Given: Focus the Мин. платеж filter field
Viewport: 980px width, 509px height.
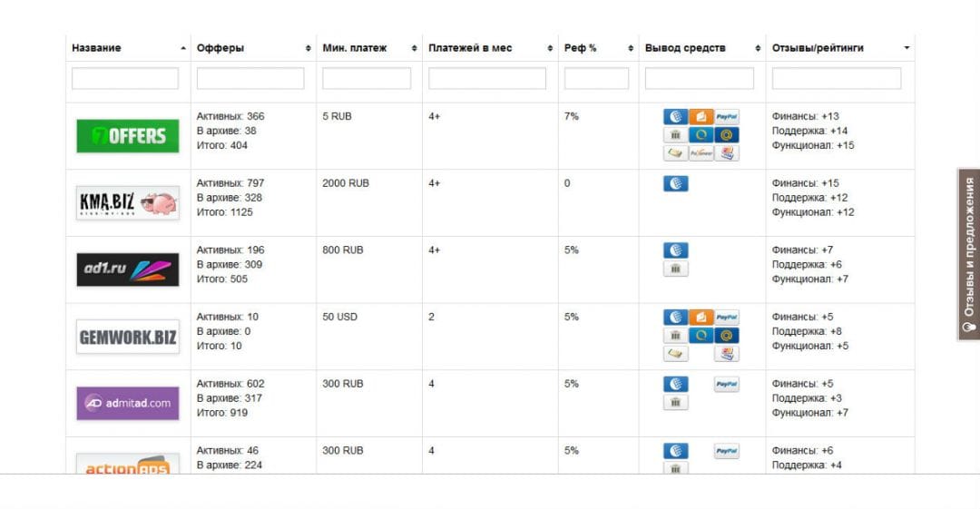Looking at the screenshot, I should (x=367, y=79).
